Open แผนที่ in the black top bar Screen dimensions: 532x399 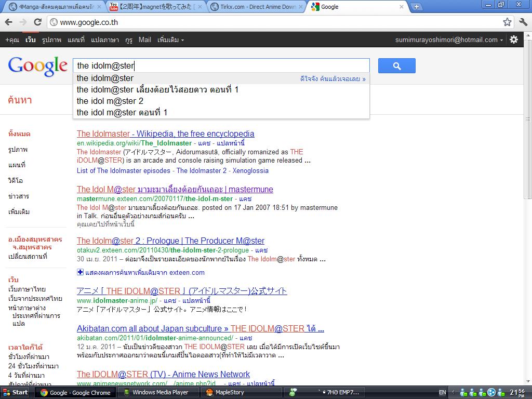point(76,39)
